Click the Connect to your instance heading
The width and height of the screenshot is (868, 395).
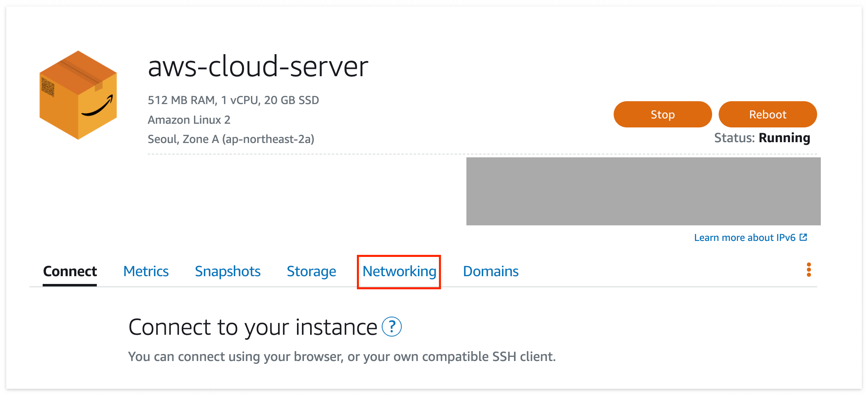click(253, 327)
